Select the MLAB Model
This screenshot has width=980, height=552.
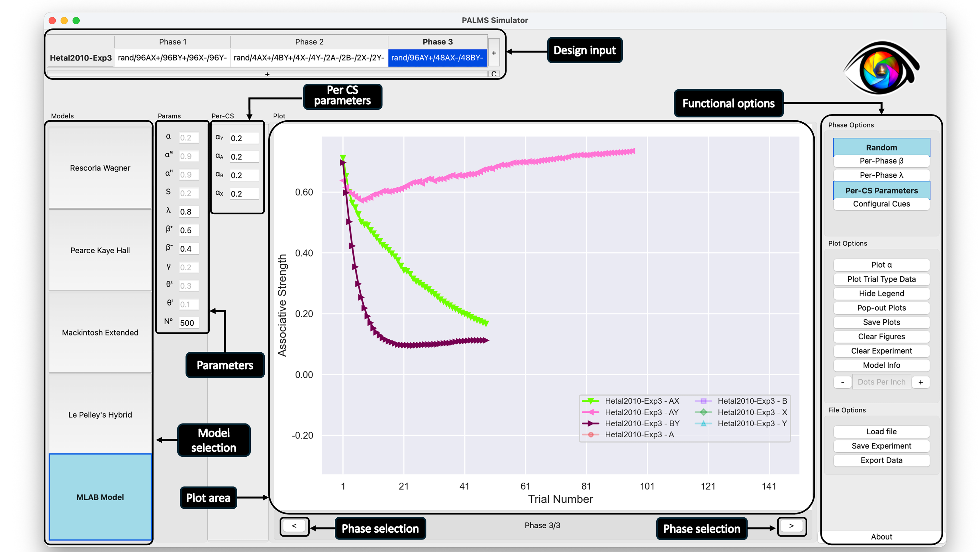point(100,497)
